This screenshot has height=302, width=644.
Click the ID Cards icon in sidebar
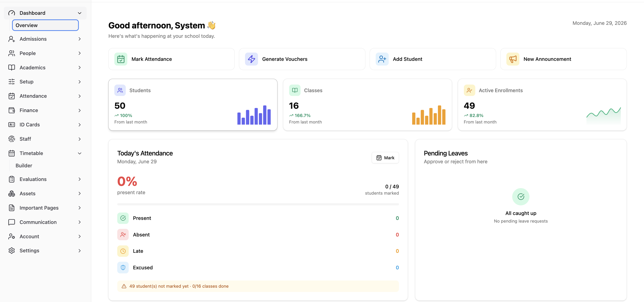[11, 125]
